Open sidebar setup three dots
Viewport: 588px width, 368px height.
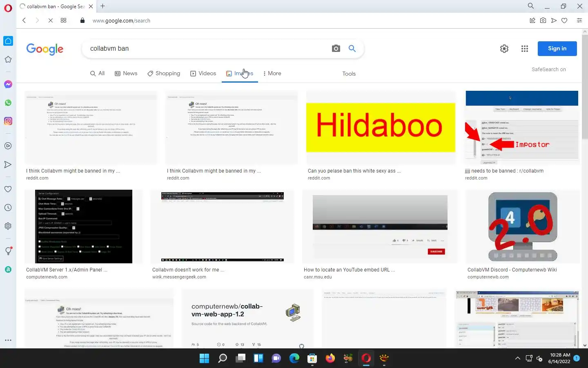(x=8, y=340)
